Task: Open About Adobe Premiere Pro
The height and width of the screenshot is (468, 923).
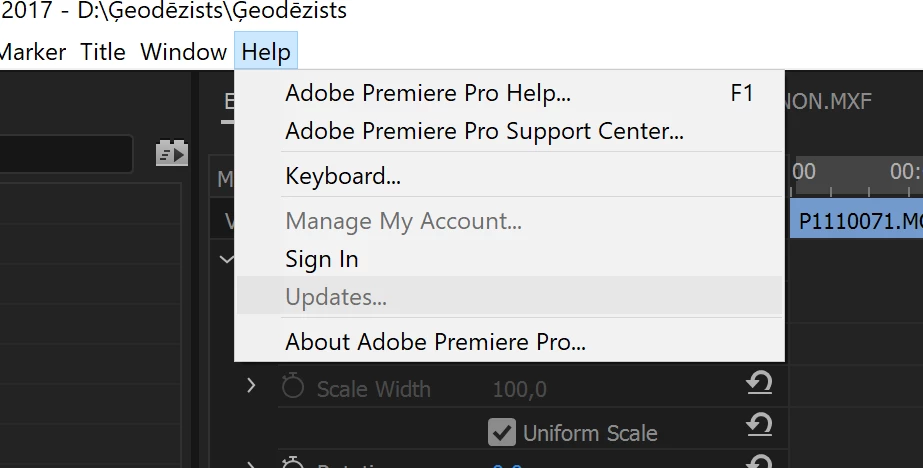Action: [x=435, y=341]
